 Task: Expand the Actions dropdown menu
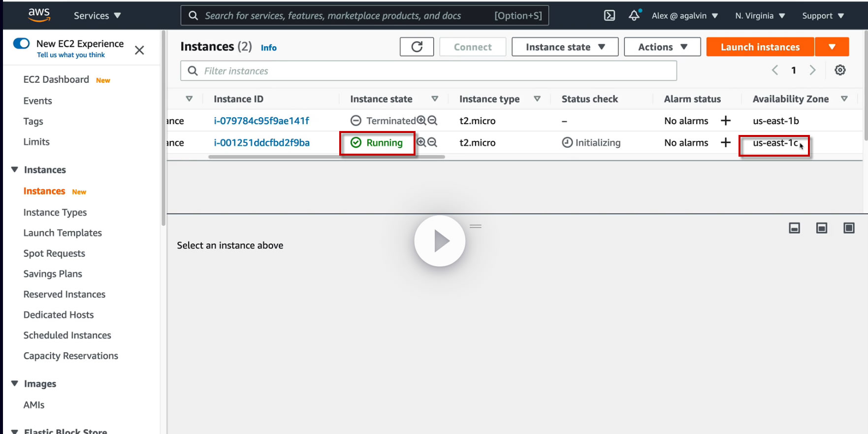[662, 47]
